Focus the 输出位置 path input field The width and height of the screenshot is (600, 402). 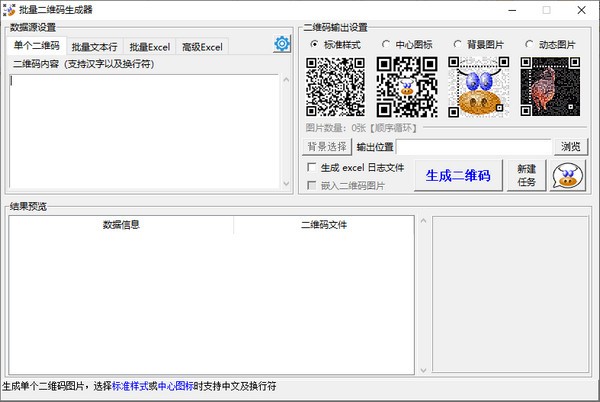pos(474,146)
